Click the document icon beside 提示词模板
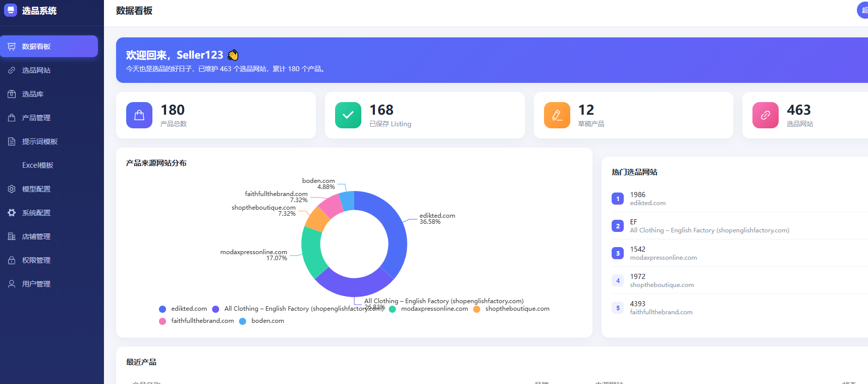 pyautogui.click(x=12, y=141)
